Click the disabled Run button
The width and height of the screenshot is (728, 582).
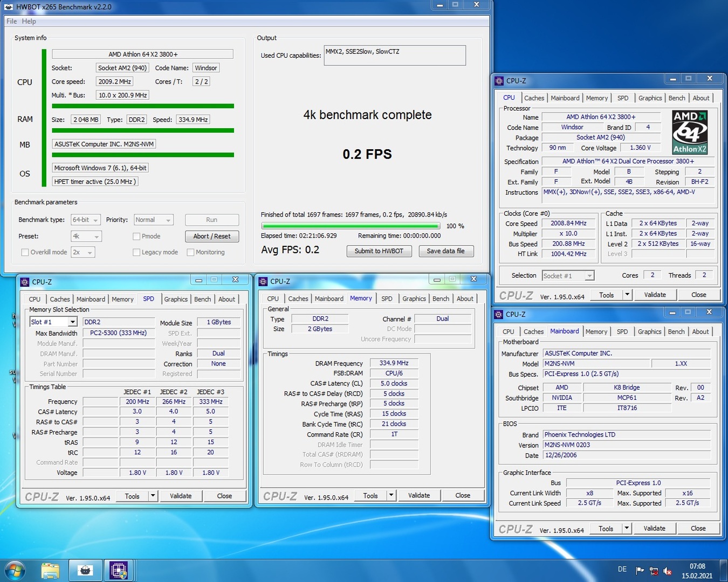pyautogui.click(x=212, y=220)
